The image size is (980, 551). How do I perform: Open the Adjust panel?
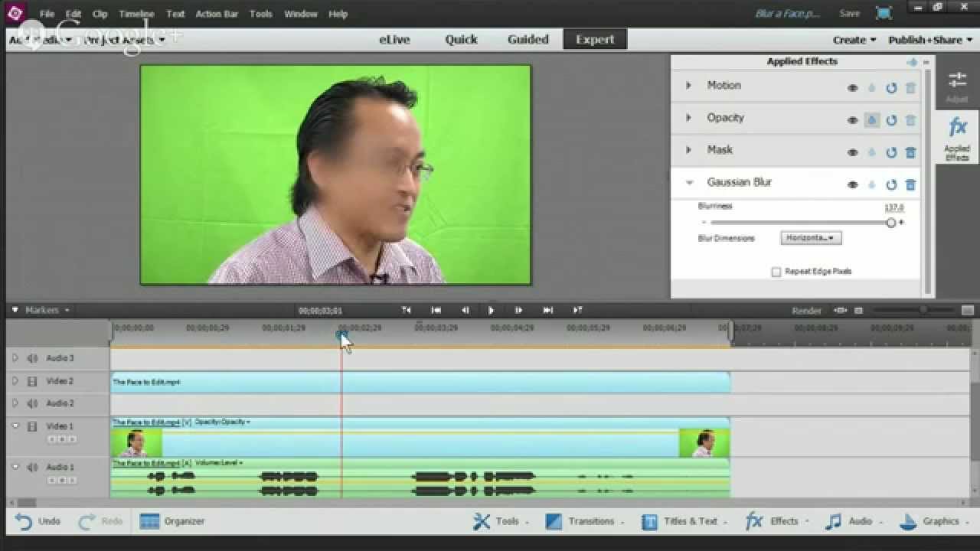[957, 86]
